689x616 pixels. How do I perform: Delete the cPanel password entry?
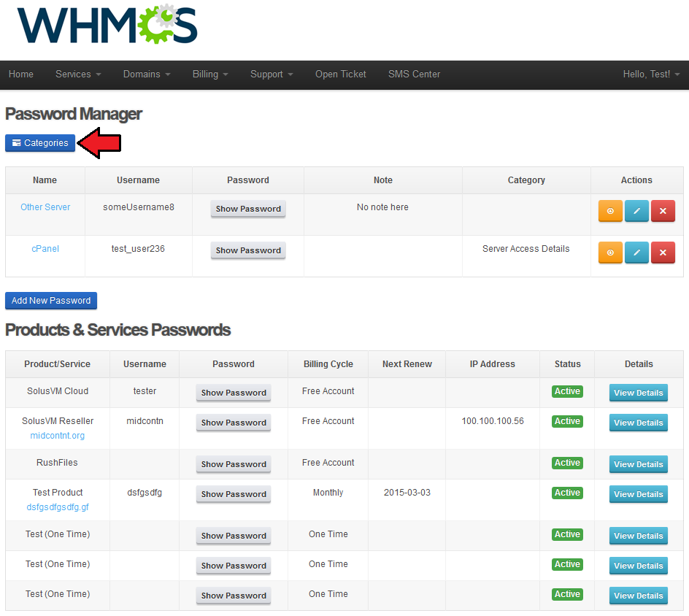[x=663, y=253]
